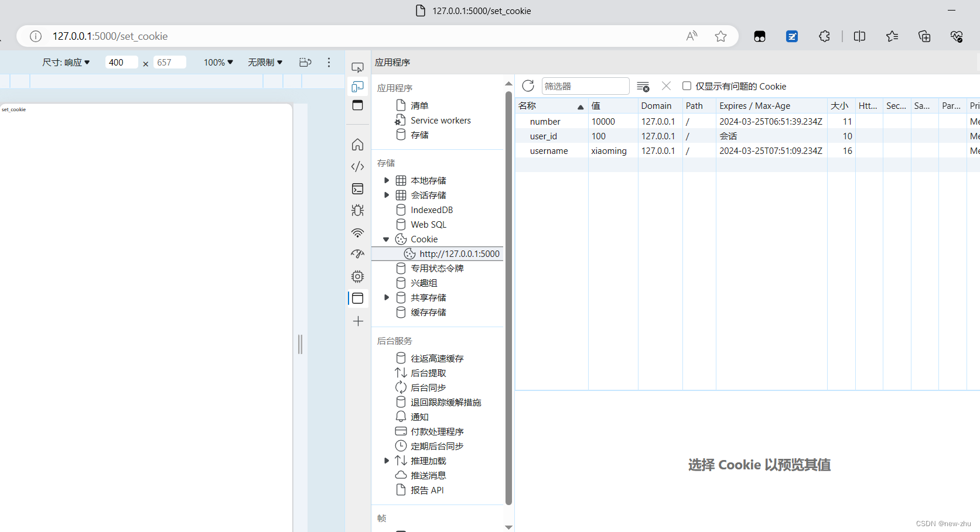This screenshot has height=532, width=980.
Task: Rotate device viewport icon
Action: pyautogui.click(x=305, y=62)
